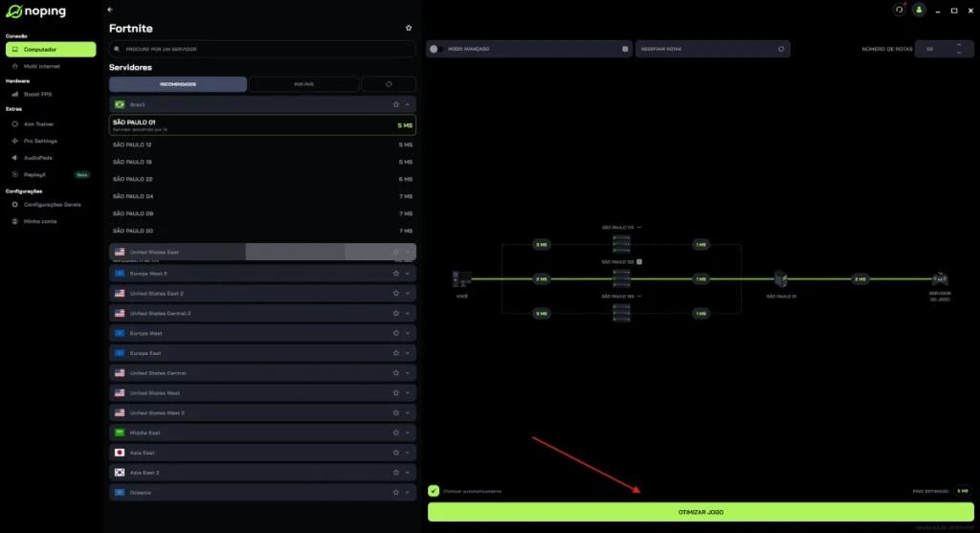Open AudioPads in the sidebar

click(37, 158)
